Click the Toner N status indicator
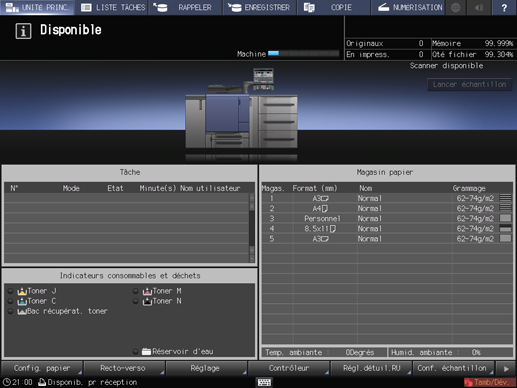 [x=135, y=301]
